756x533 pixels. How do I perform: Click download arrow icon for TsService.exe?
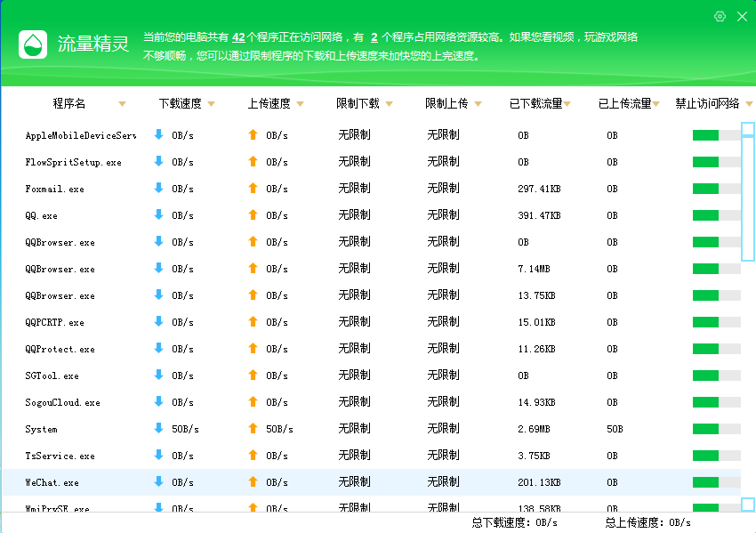click(158, 455)
